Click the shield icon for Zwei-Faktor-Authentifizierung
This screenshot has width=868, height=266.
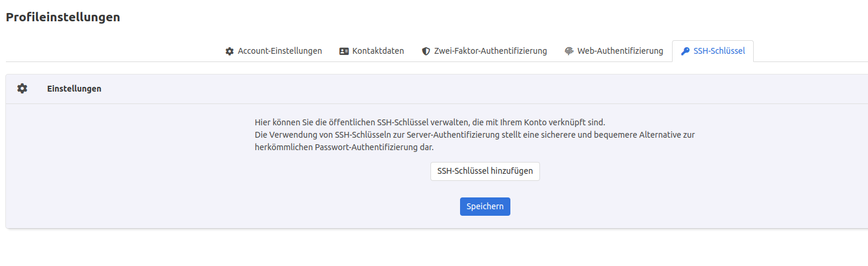426,51
